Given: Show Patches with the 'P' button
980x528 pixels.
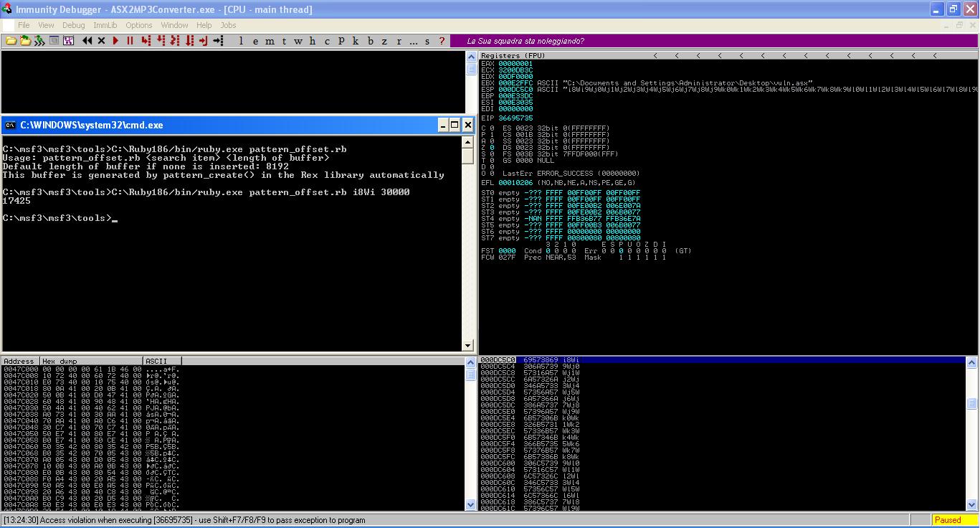Looking at the screenshot, I should pos(341,41).
